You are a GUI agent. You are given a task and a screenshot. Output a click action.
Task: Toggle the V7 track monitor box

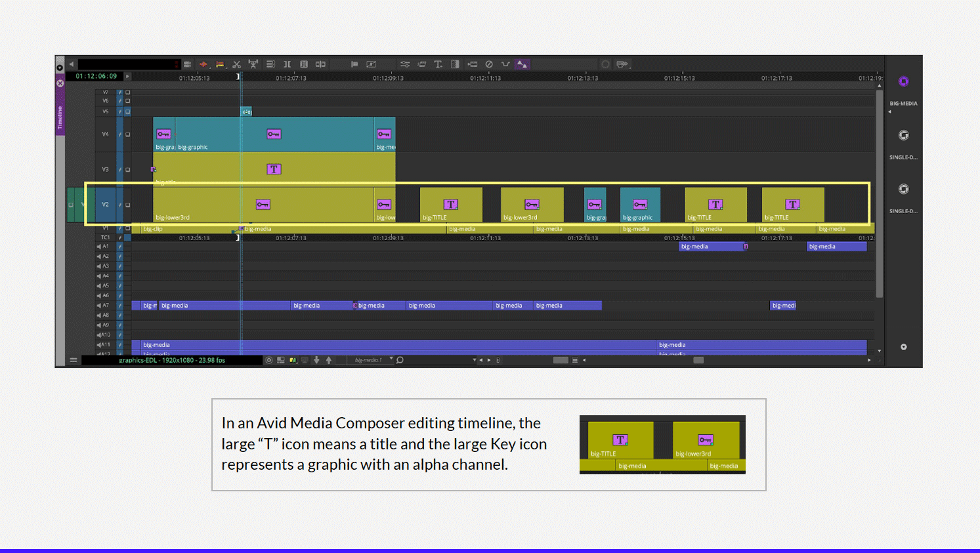pyautogui.click(x=128, y=92)
